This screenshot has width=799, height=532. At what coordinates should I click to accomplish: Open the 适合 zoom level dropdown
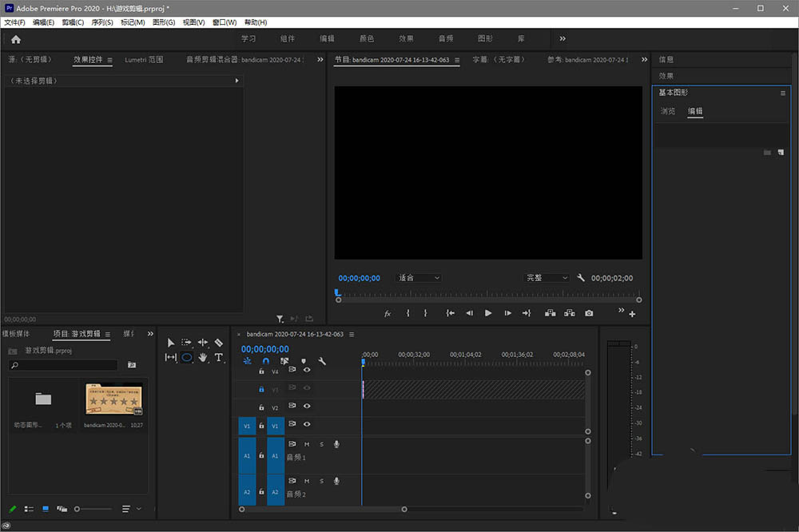pos(419,278)
